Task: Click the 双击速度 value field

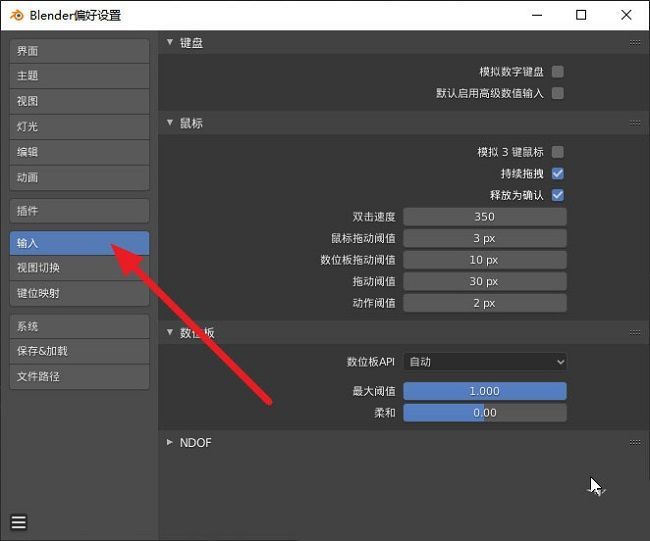Action: [x=485, y=217]
